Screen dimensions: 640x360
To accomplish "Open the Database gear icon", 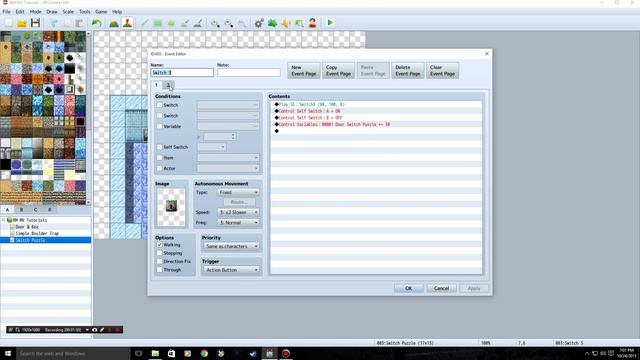I will click(259, 23).
